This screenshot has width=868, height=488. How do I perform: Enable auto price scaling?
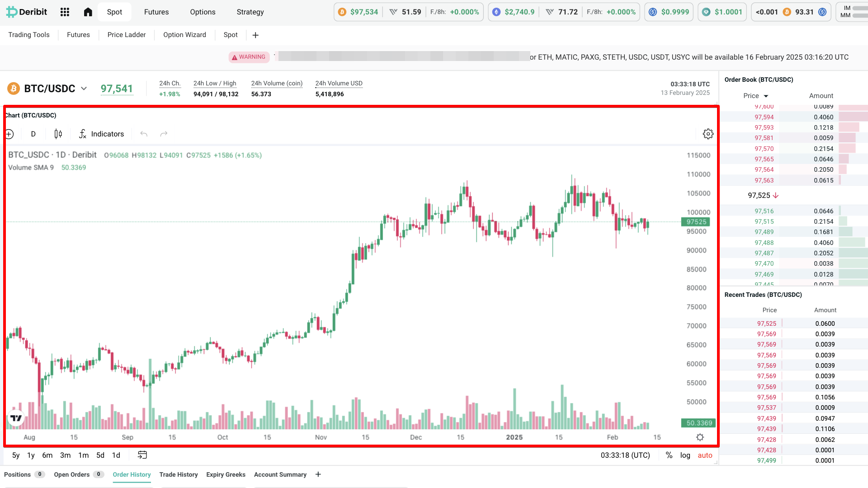click(x=705, y=455)
